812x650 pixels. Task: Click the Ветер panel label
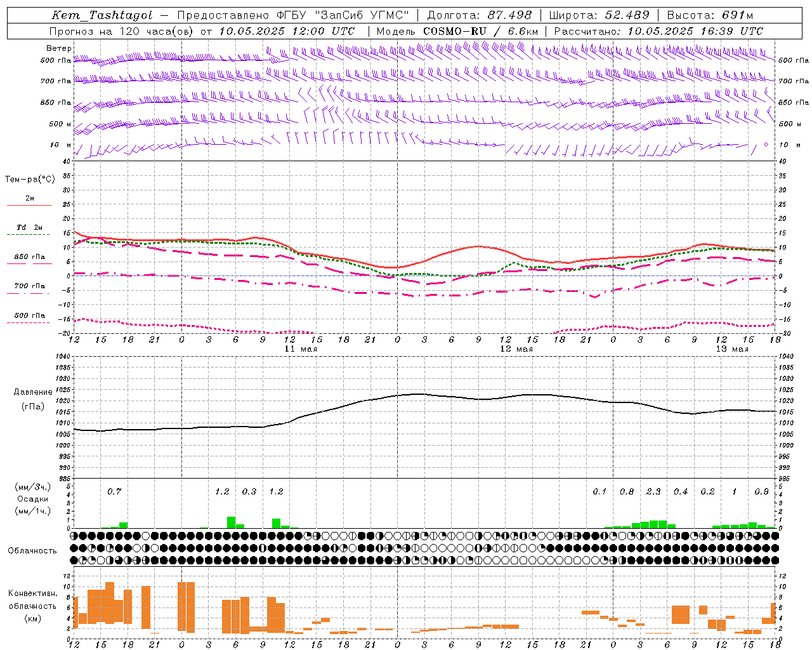pyautogui.click(x=59, y=48)
